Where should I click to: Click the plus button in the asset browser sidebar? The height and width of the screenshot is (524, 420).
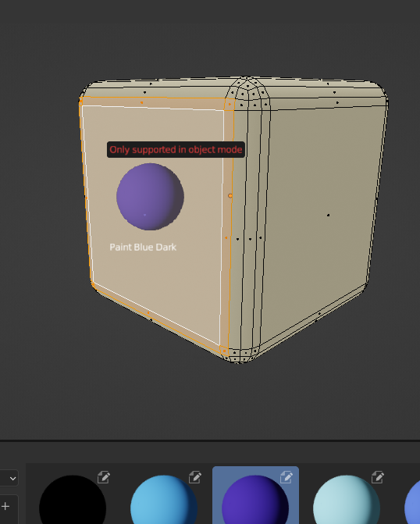click(5, 506)
